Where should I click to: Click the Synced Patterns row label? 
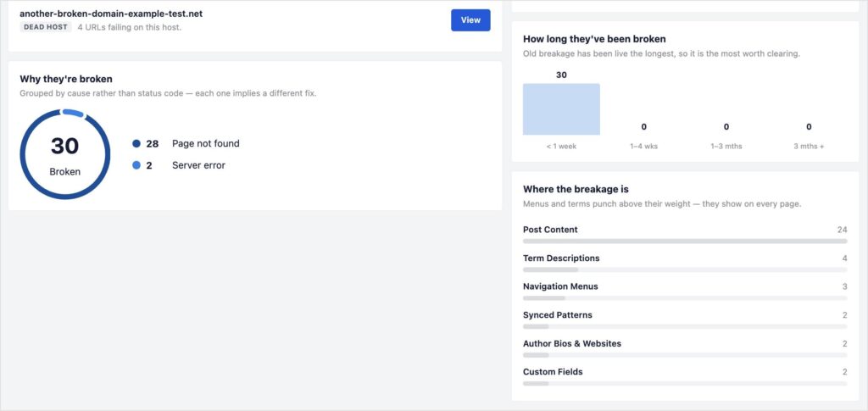click(558, 315)
